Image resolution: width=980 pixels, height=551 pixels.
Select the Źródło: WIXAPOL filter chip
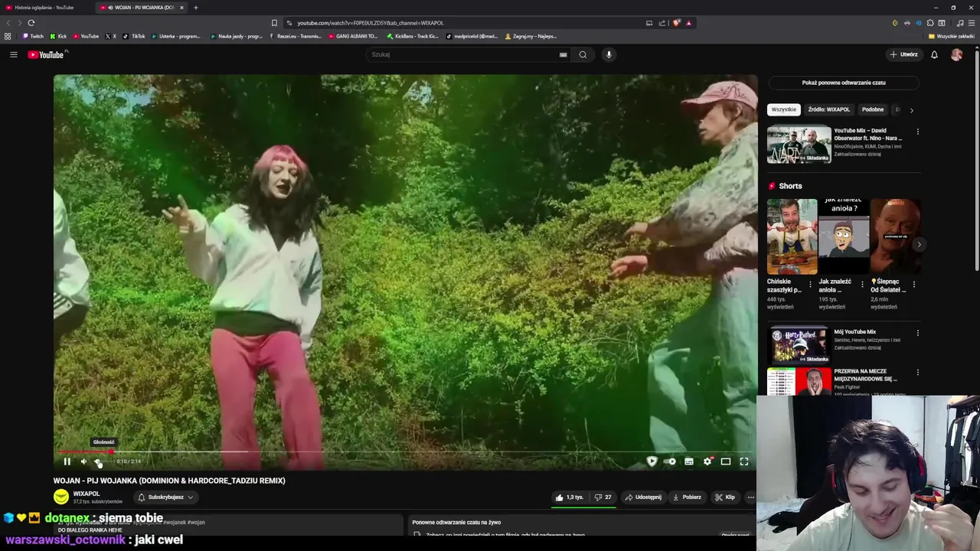click(x=828, y=109)
